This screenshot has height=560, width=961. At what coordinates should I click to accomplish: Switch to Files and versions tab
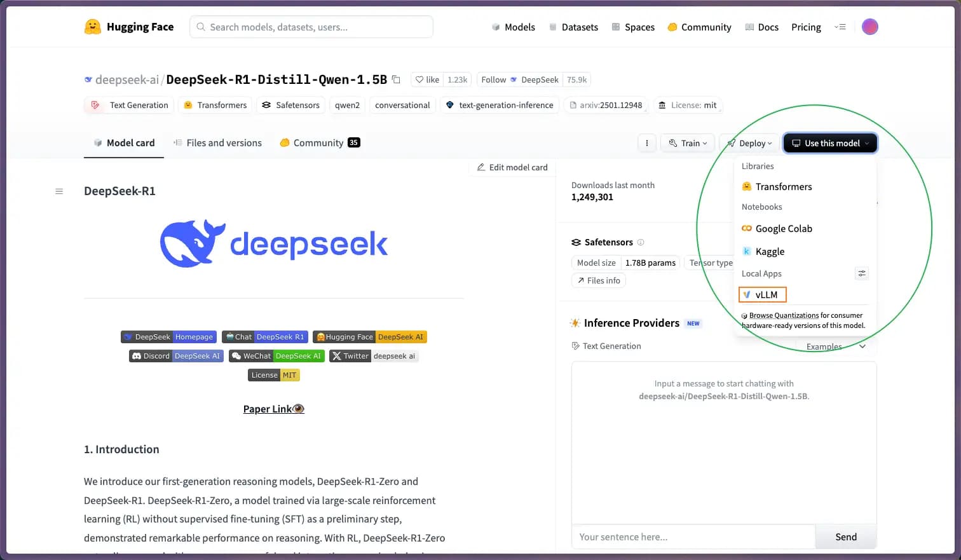point(217,142)
